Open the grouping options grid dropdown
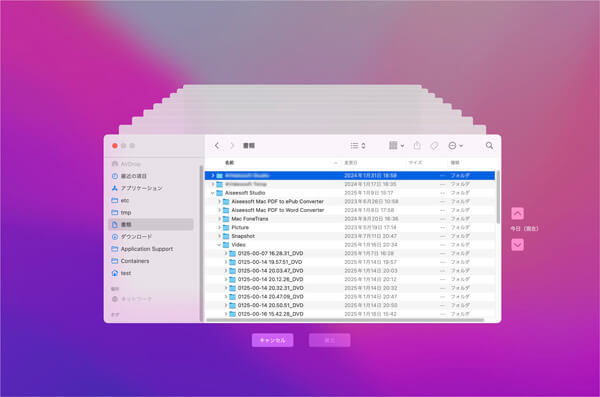The height and width of the screenshot is (397, 600). coord(396,145)
